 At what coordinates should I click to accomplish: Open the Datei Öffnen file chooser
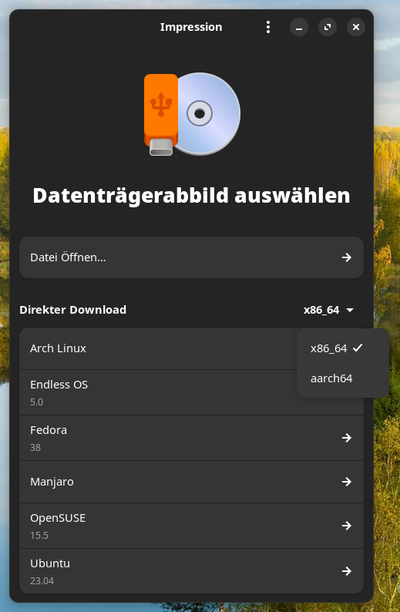point(191,258)
